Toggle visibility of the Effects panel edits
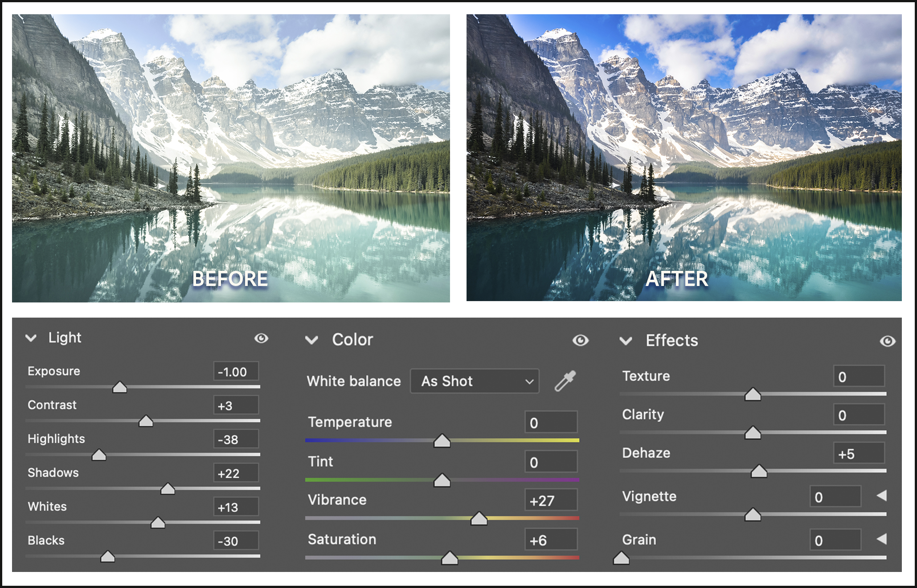 pyautogui.click(x=888, y=341)
